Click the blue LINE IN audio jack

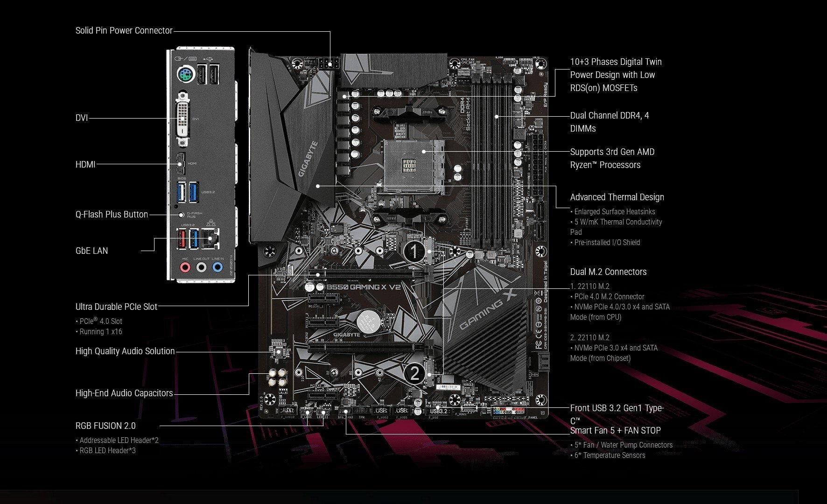[217, 267]
